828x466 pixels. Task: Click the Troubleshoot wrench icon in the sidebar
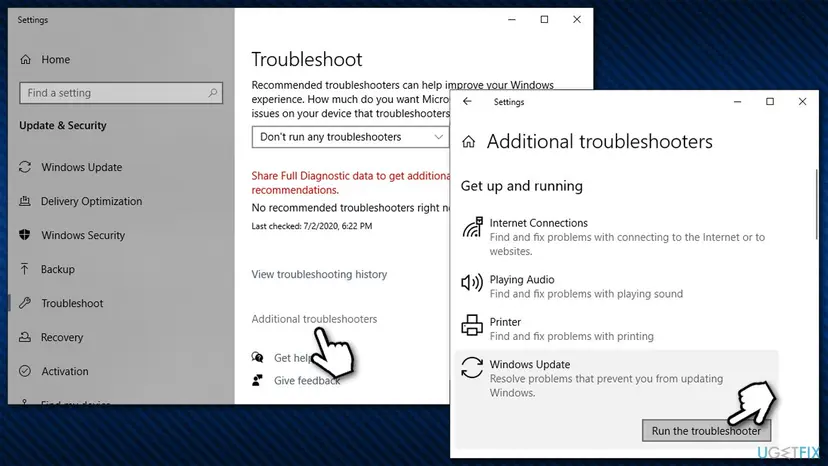point(25,303)
